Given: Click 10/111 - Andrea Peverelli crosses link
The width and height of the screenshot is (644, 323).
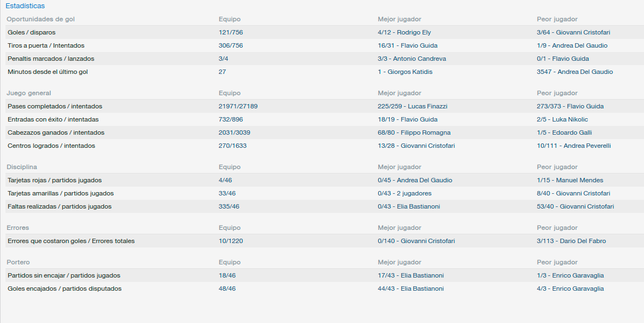Looking at the screenshot, I should [574, 146].
